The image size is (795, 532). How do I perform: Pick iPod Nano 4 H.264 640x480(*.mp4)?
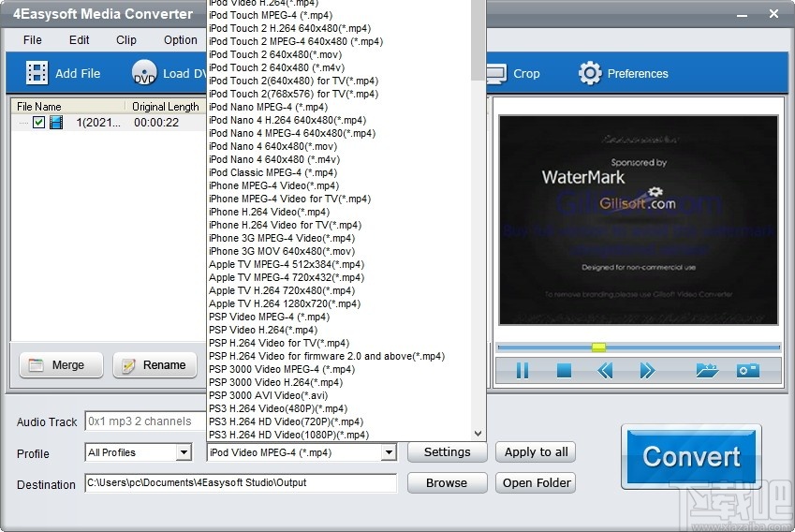(x=287, y=120)
